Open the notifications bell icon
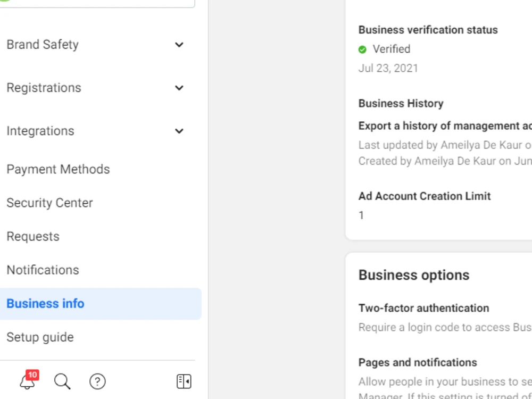The image size is (532, 399). [27, 383]
